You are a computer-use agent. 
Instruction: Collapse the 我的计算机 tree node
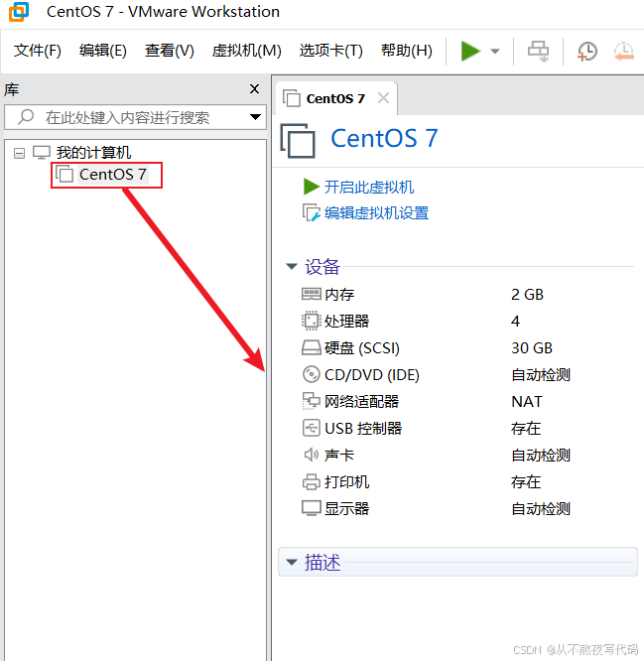[x=19, y=153]
